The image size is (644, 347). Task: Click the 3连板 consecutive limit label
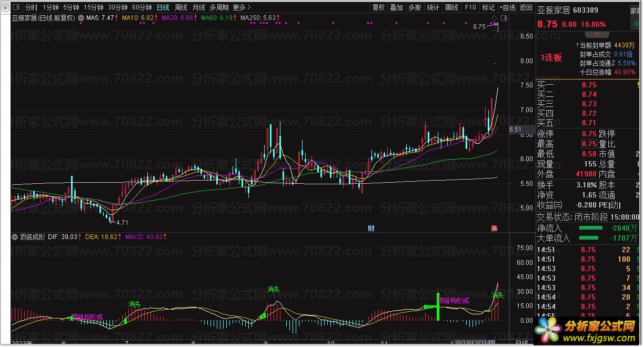(551, 58)
